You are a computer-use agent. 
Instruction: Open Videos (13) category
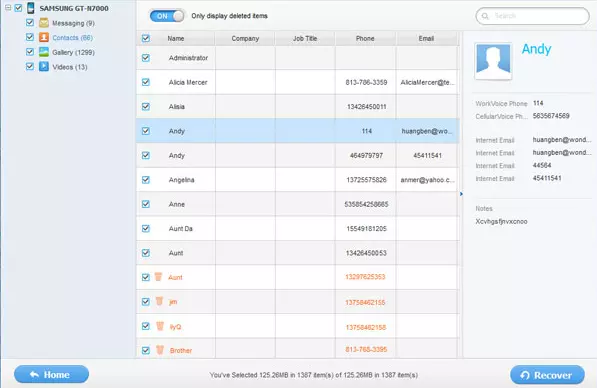click(x=70, y=67)
